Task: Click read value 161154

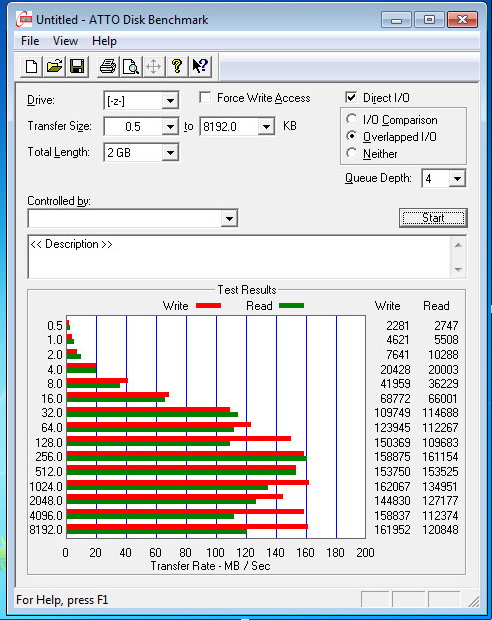Action: pyautogui.click(x=440, y=457)
